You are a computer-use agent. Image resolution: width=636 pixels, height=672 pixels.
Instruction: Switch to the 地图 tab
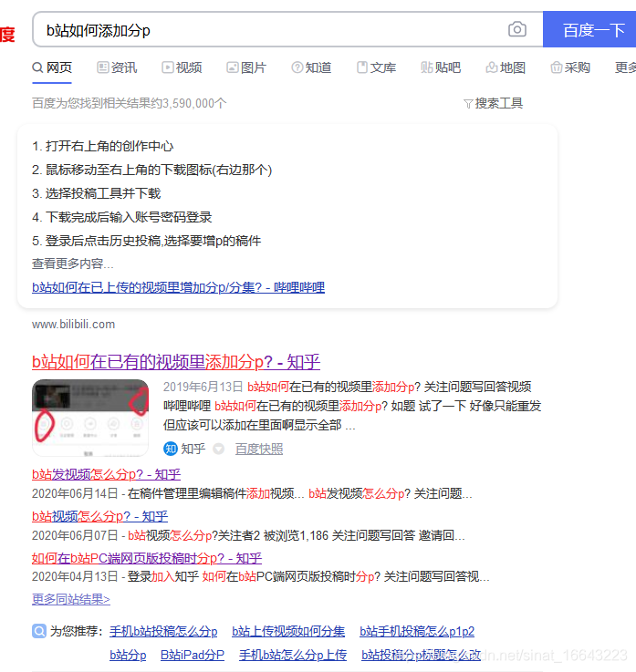506,67
